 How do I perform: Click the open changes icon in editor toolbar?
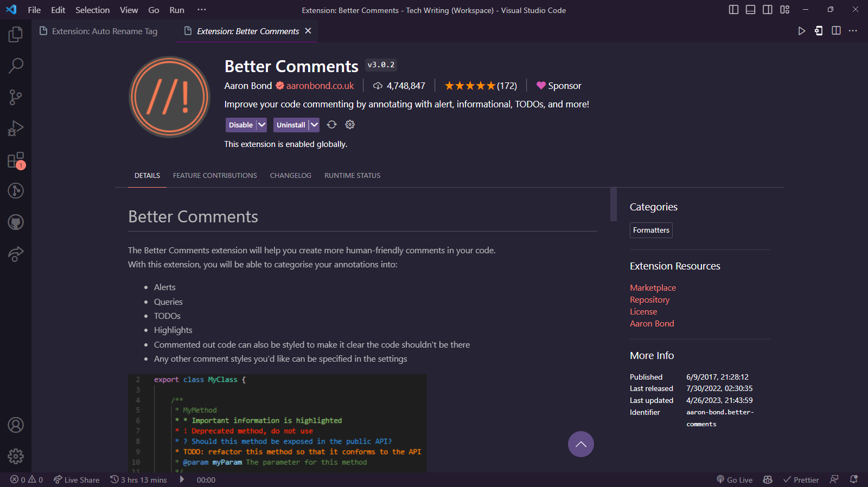pyautogui.click(x=819, y=31)
